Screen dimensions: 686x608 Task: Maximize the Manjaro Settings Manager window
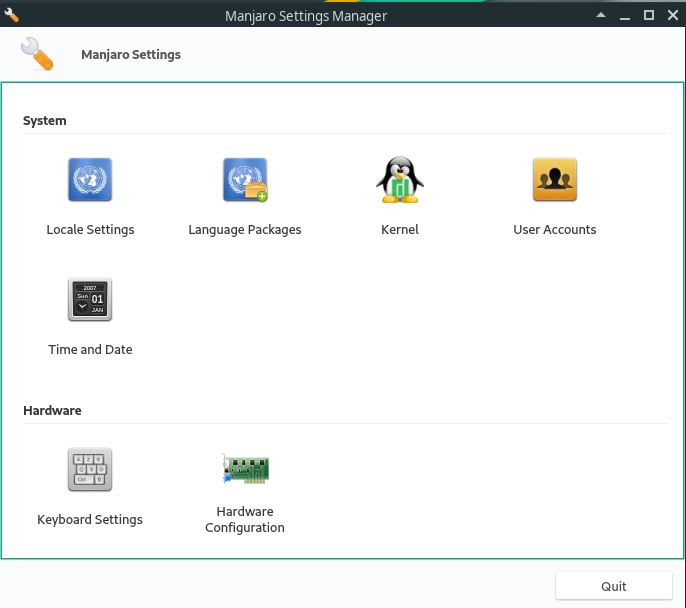(649, 15)
